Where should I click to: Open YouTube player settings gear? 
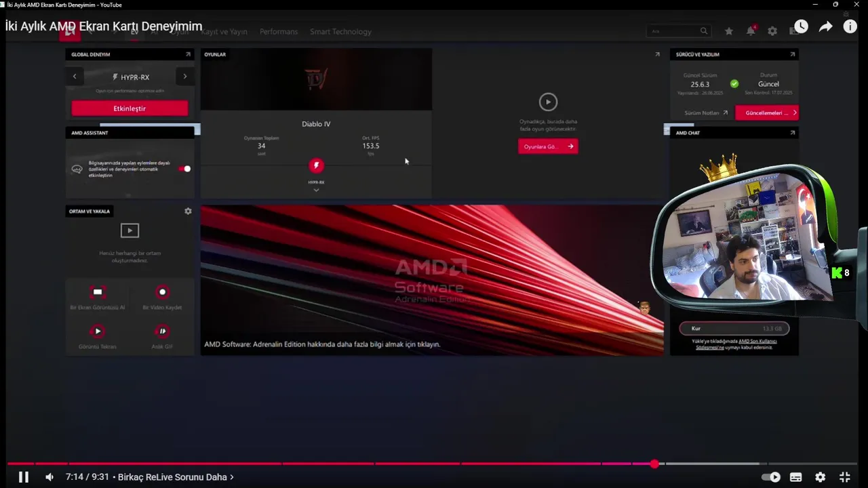coord(821,477)
